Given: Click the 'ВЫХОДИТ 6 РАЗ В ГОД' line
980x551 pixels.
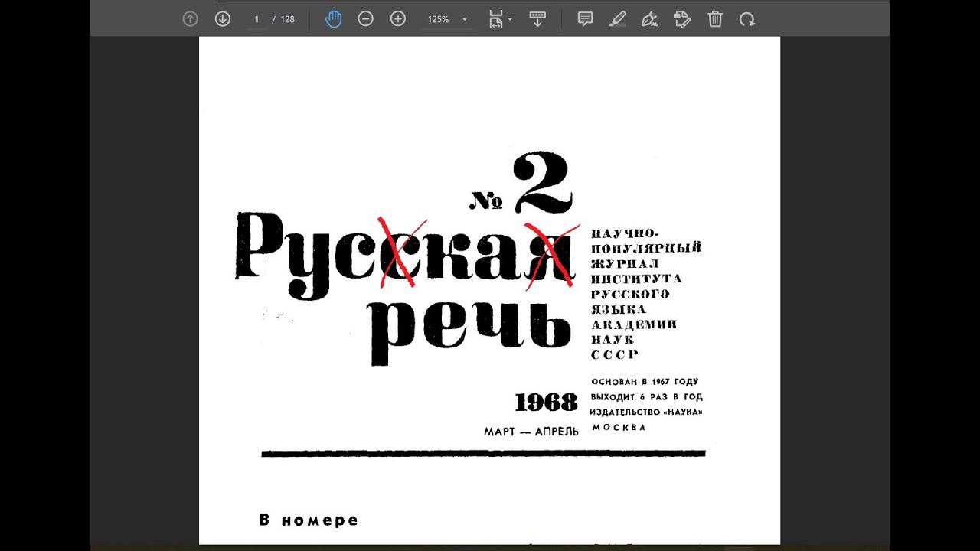Looking at the screenshot, I should 646,397.
